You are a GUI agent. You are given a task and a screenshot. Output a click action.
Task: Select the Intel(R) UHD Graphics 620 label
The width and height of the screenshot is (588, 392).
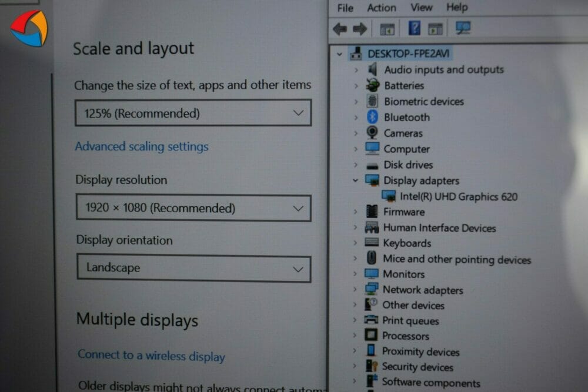tap(459, 197)
